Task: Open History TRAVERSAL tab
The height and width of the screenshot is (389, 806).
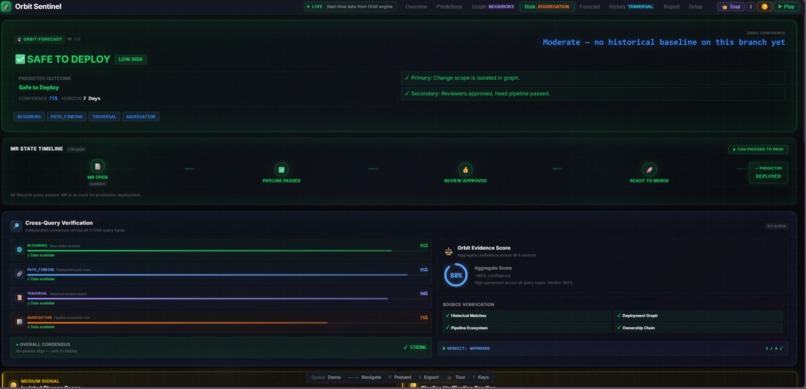Action: (631, 7)
